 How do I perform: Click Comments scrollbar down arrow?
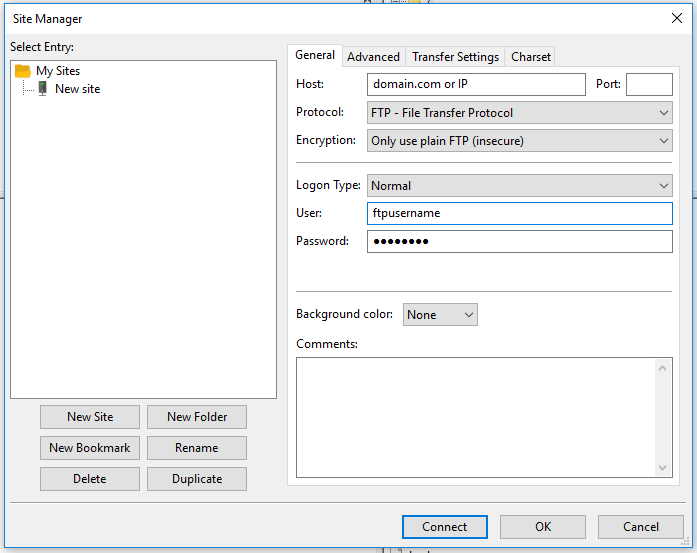pyautogui.click(x=662, y=467)
